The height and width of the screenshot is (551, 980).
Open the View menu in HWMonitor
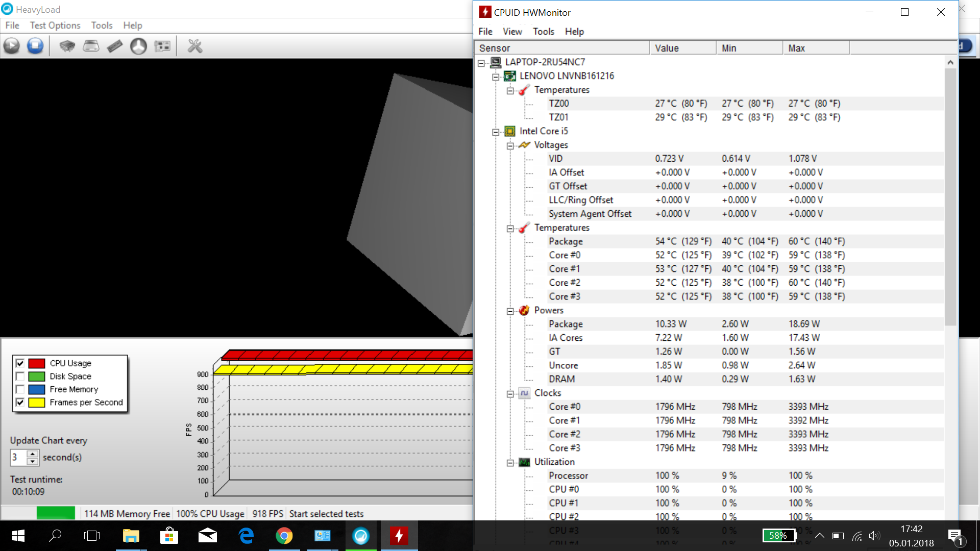point(512,32)
